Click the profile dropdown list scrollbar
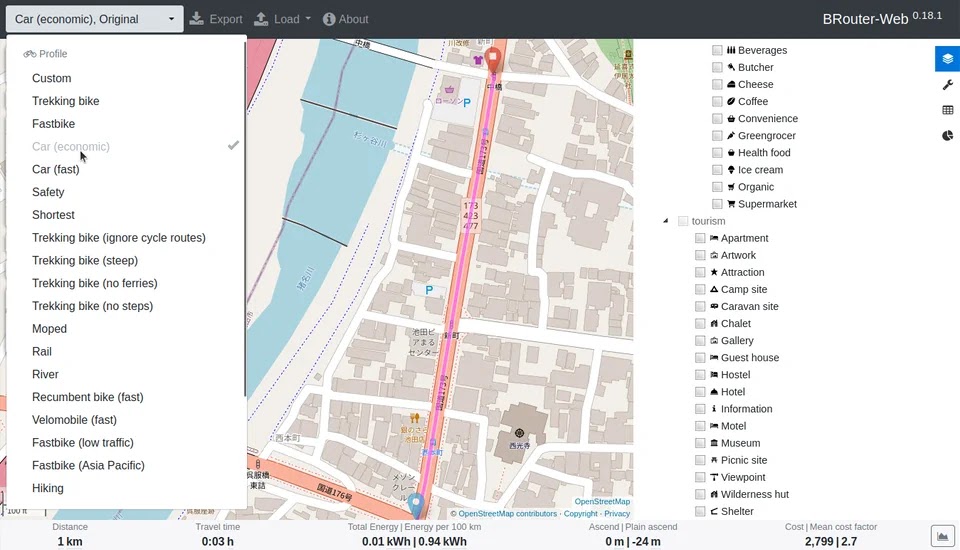This screenshot has height=550, width=960. pos(245,217)
